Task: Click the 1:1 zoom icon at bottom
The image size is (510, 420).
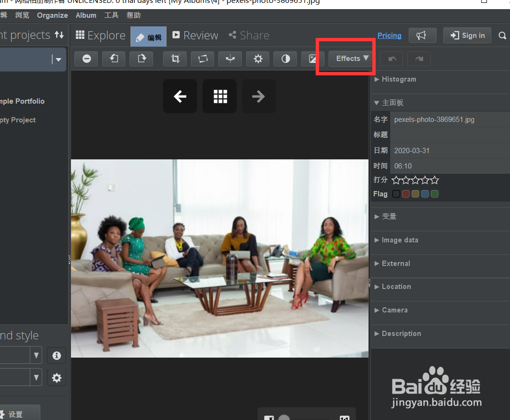Action: point(344,418)
